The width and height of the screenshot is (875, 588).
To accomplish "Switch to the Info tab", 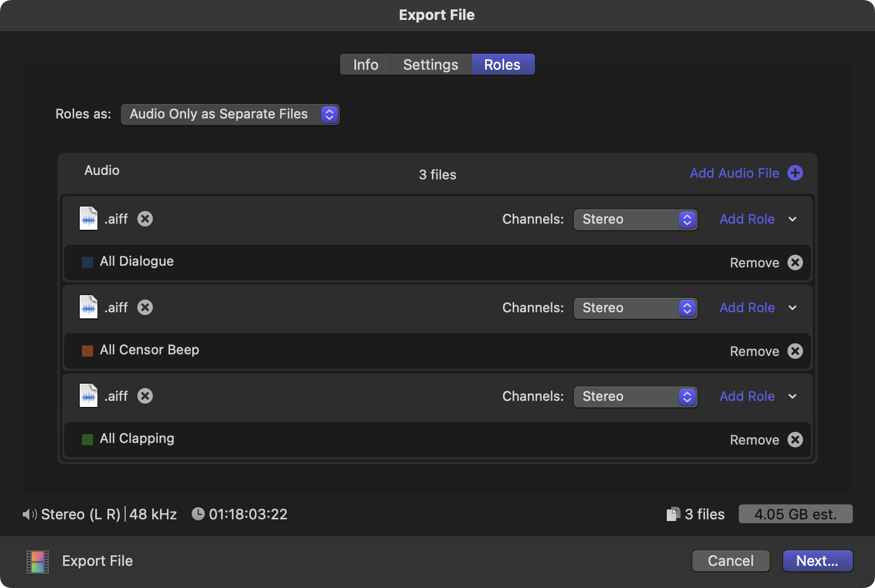I will (x=366, y=65).
